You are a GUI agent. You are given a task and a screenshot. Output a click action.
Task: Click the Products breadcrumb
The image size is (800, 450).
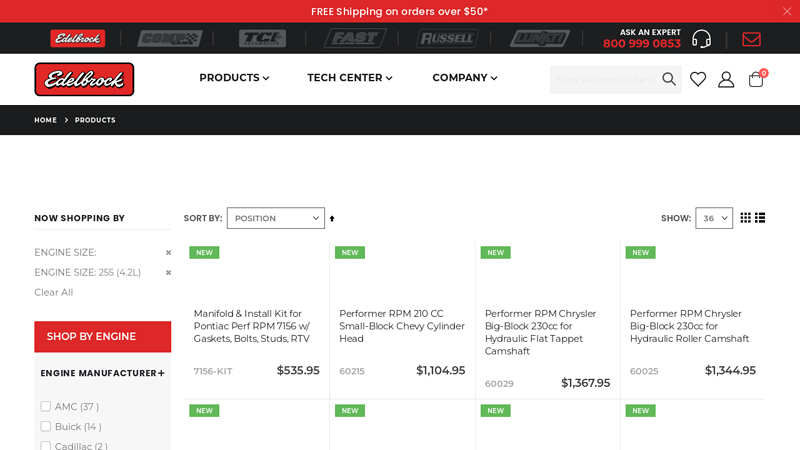(95, 120)
